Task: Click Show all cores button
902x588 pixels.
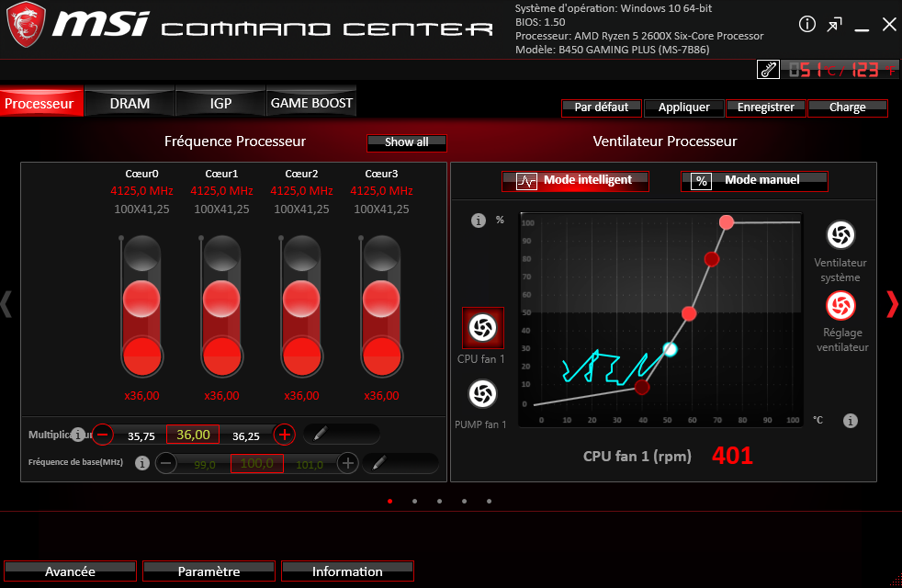Action: tap(407, 142)
